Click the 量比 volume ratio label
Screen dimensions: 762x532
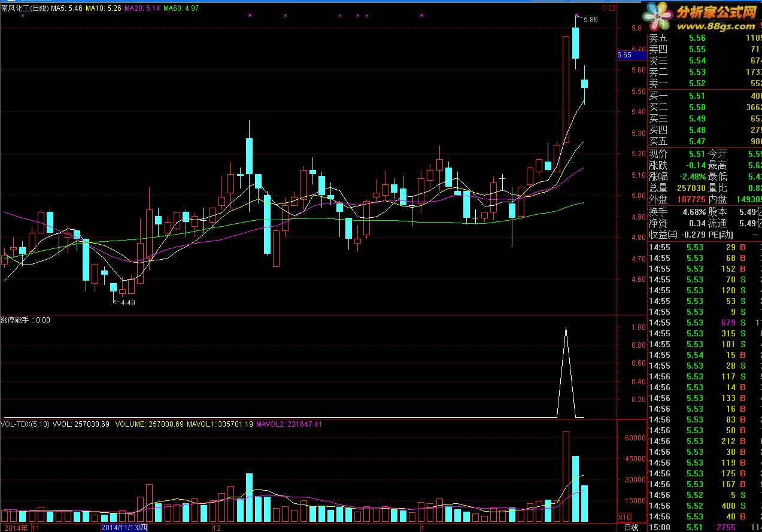pyautogui.click(x=718, y=188)
